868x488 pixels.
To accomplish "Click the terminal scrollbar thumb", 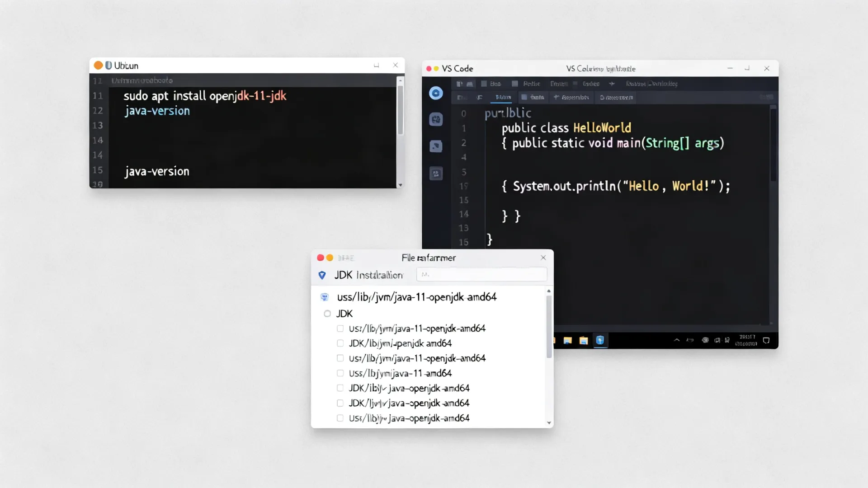I will [400, 110].
